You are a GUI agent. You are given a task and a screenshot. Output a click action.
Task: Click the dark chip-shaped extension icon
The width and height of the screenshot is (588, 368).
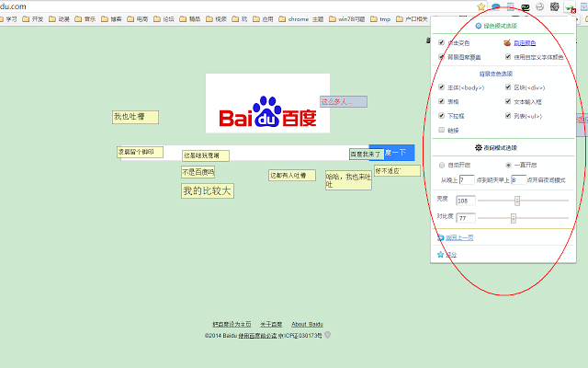point(555,6)
